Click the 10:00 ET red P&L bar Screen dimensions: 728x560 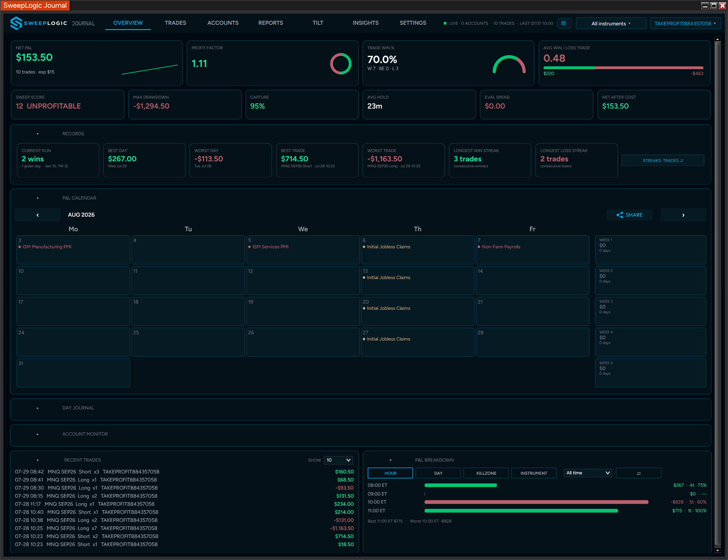click(x=536, y=502)
